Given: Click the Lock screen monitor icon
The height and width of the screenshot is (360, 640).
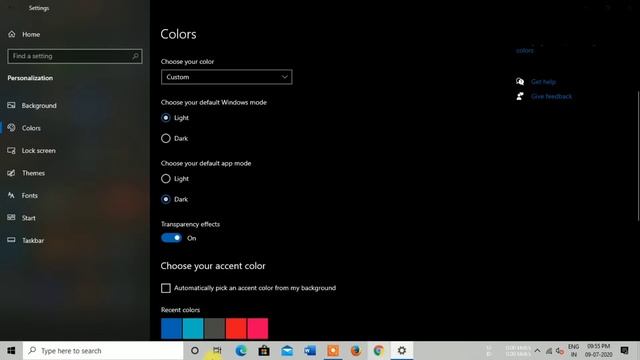Looking at the screenshot, I should (x=11, y=150).
